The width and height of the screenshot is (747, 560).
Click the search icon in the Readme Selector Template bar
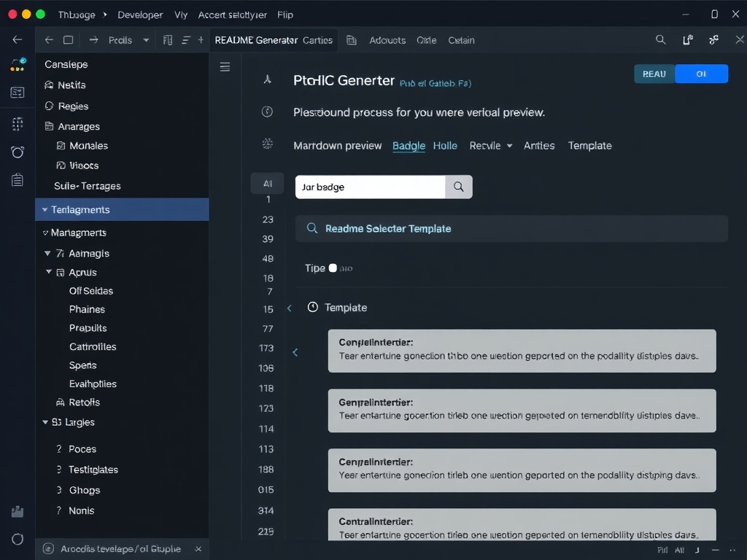tap(311, 228)
